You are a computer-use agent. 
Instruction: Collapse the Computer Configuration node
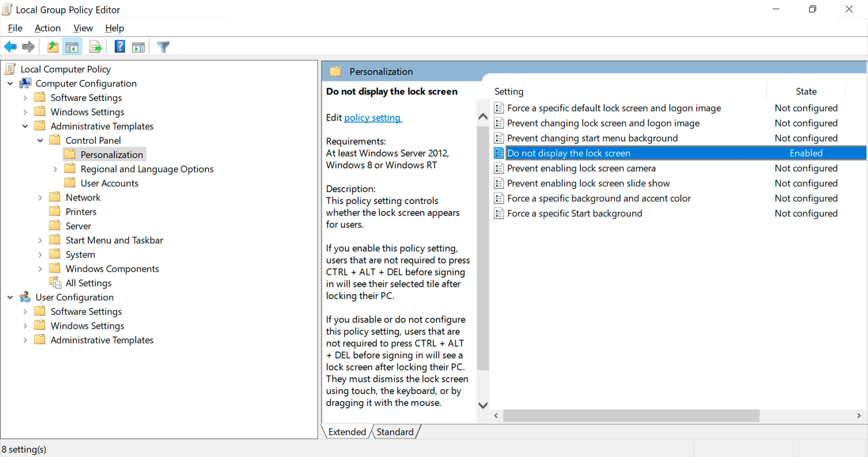point(10,84)
